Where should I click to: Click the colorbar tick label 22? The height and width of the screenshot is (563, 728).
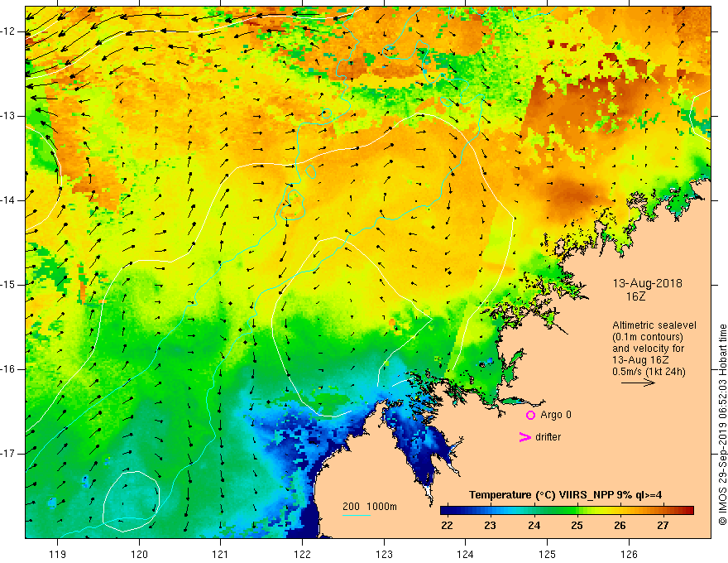[447, 526]
